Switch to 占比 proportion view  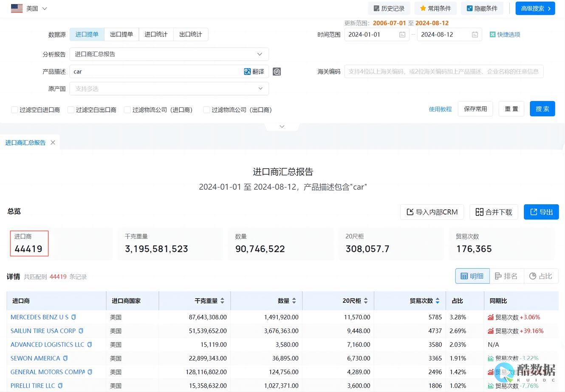click(541, 276)
